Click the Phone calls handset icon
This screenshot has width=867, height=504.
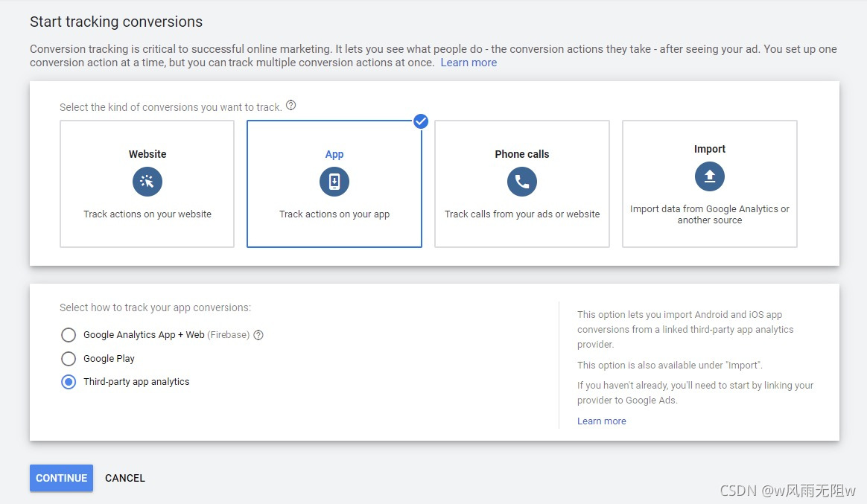522,181
